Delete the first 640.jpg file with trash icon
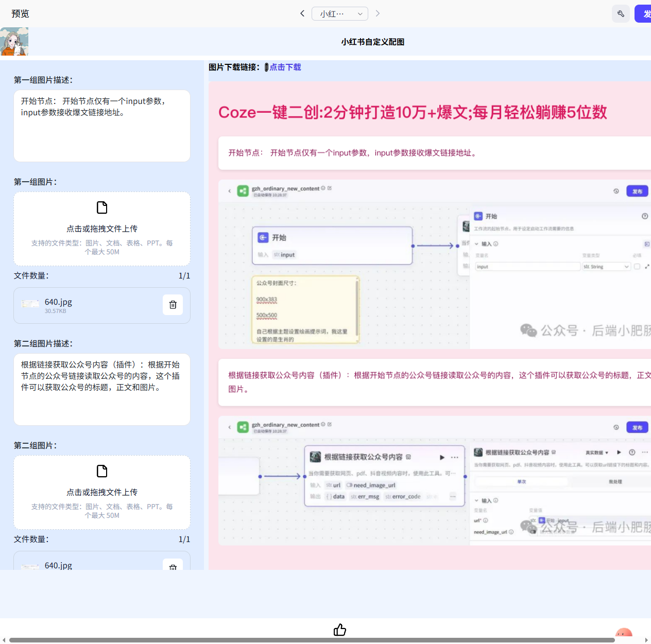Screen dimensions: 651x644 [x=173, y=305]
